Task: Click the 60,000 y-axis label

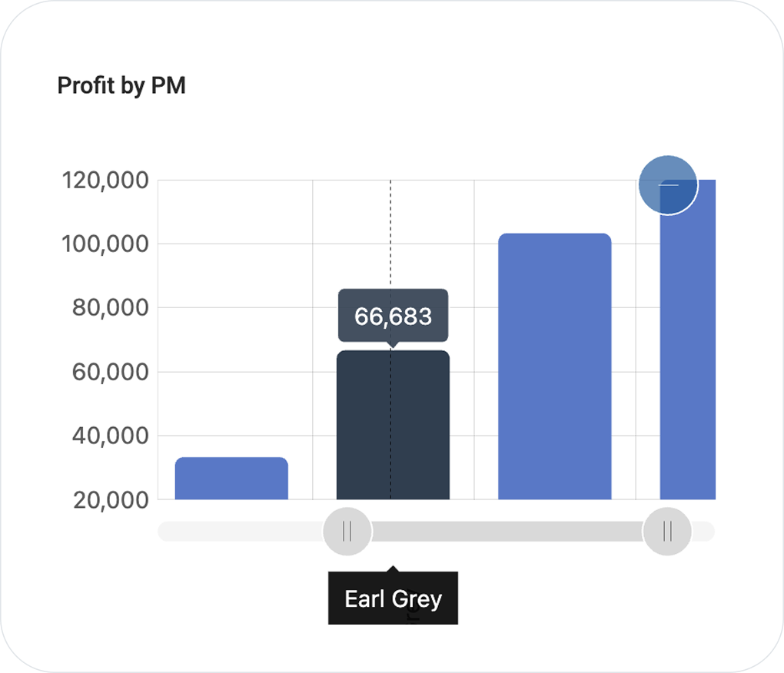Action: click(x=110, y=372)
